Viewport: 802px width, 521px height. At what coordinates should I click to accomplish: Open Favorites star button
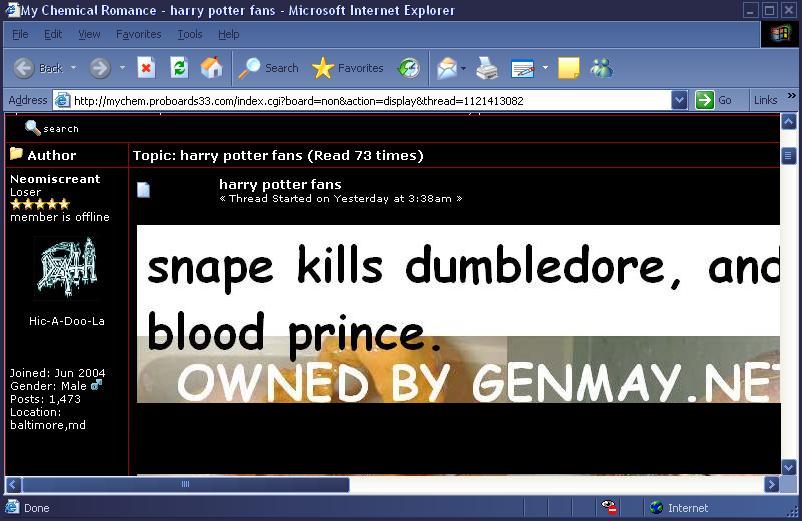(348, 68)
